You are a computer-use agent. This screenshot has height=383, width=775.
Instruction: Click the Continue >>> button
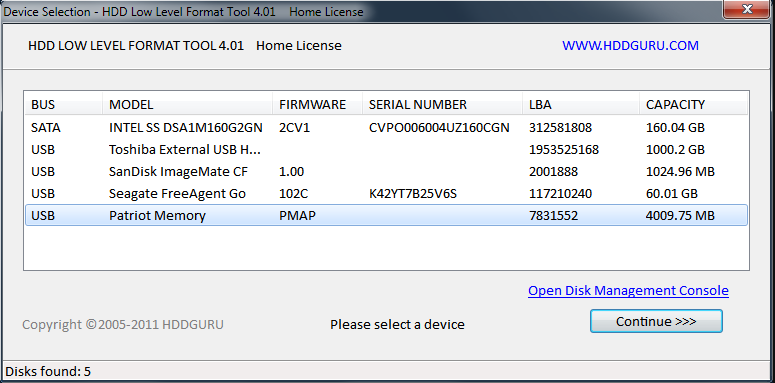pyautogui.click(x=656, y=321)
